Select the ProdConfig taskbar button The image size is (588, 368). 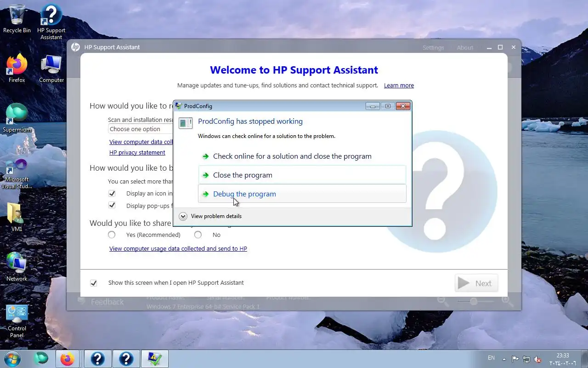[x=154, y=359]
